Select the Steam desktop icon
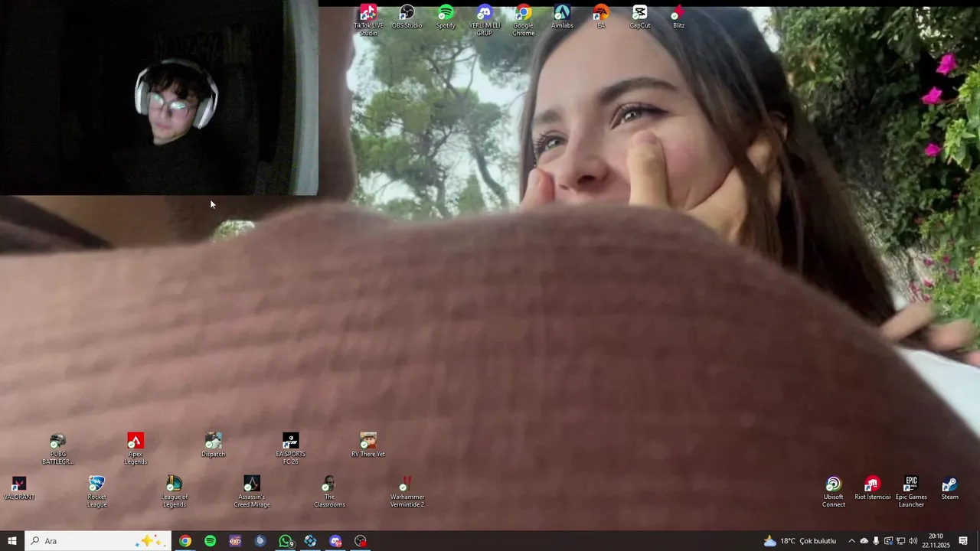This screenshot has width=980, height=551. [950, 488]
